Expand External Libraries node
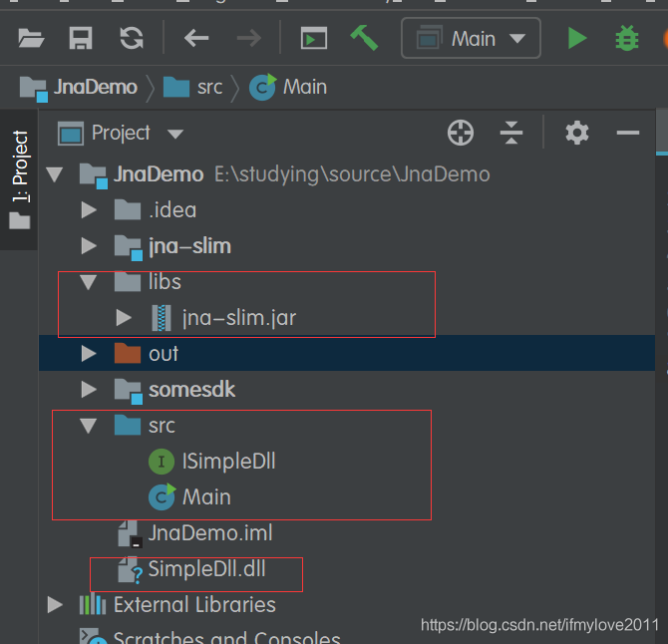The height and width of the screenshot is (644, 668). 55,605
